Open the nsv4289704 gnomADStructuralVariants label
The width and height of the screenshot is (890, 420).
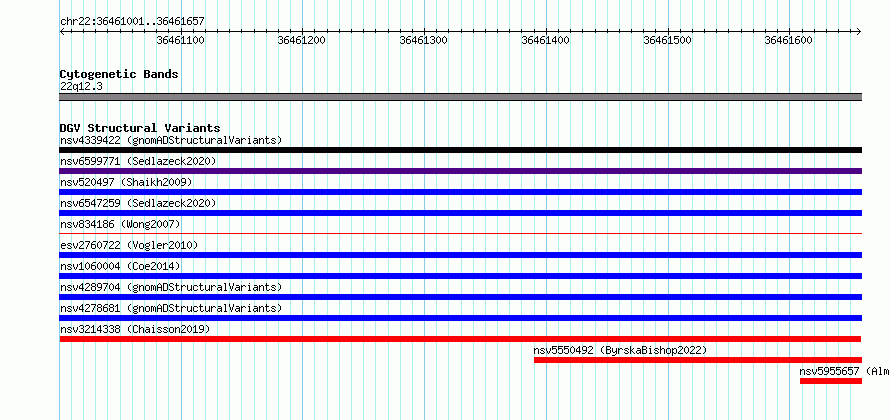click(x=171, y=287)
